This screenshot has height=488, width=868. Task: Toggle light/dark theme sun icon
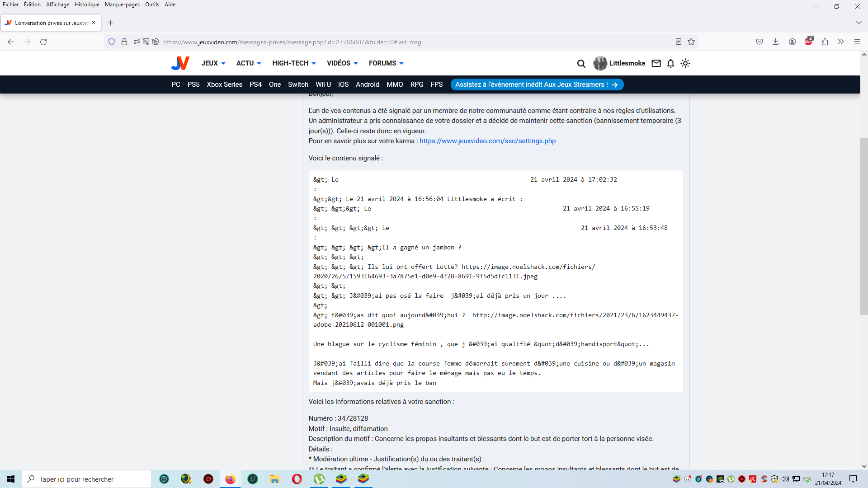click(x=685, y=63)
